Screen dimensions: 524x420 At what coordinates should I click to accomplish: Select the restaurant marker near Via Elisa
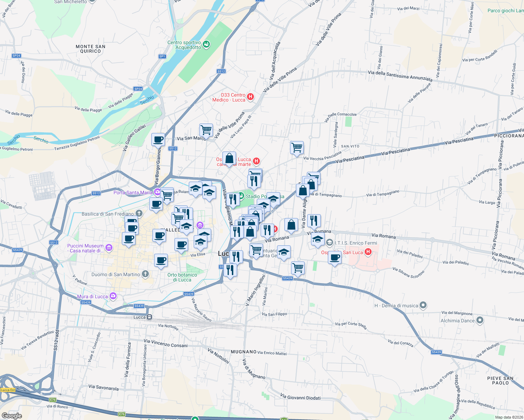236,257
